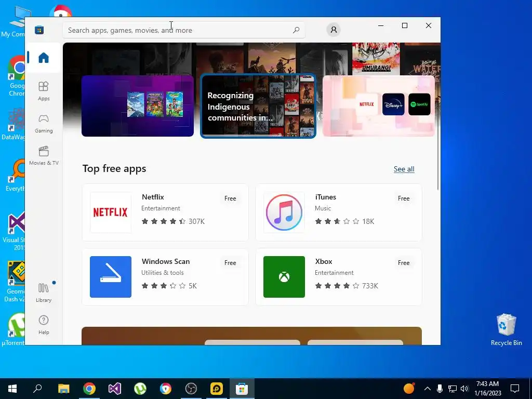Click the Free button on iTunes card

point(404,198)
